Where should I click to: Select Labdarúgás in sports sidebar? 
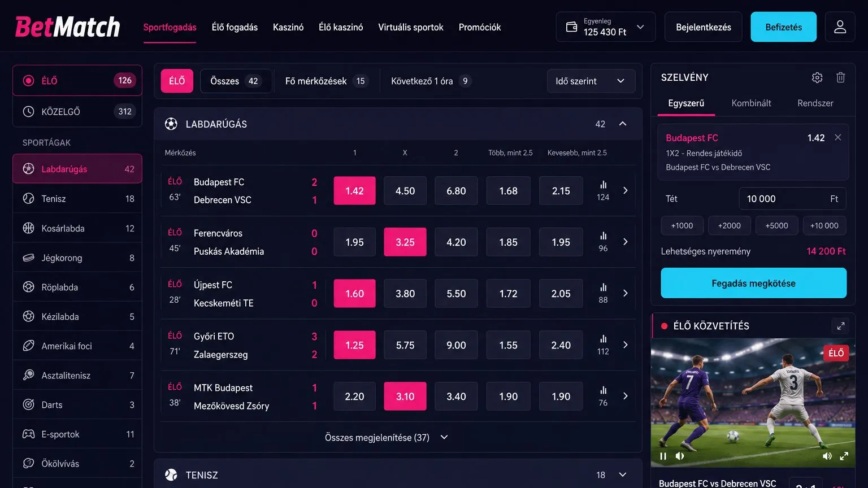[77, 169]
